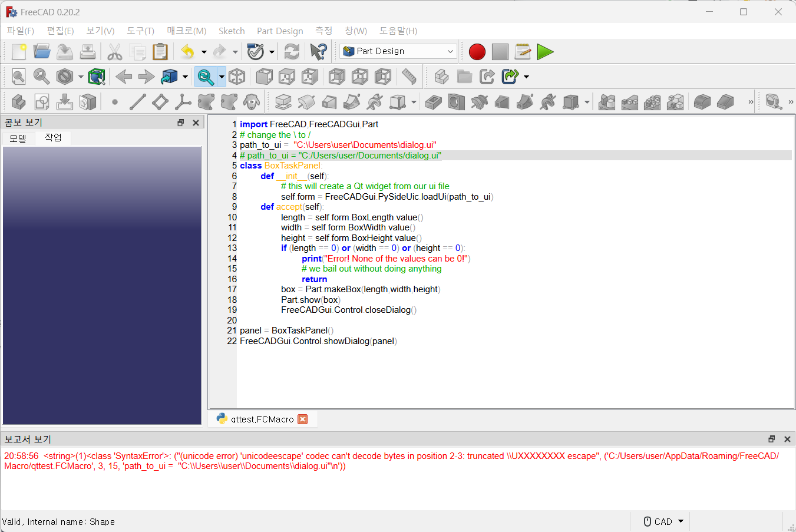The height and width of the screenshot is (532, 796).
Task: Click the sheep head Sprocket icon
Action: pos(252,102)
